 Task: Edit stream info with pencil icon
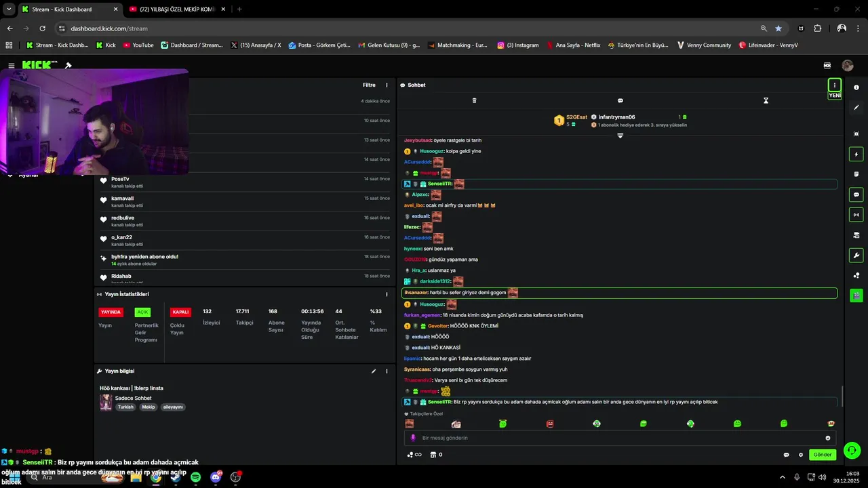point(373,371)
